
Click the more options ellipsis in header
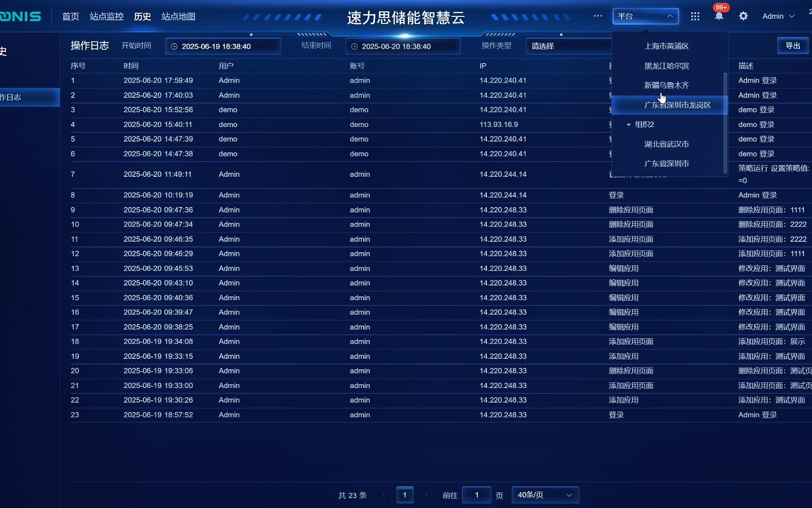tap(598, 16)
